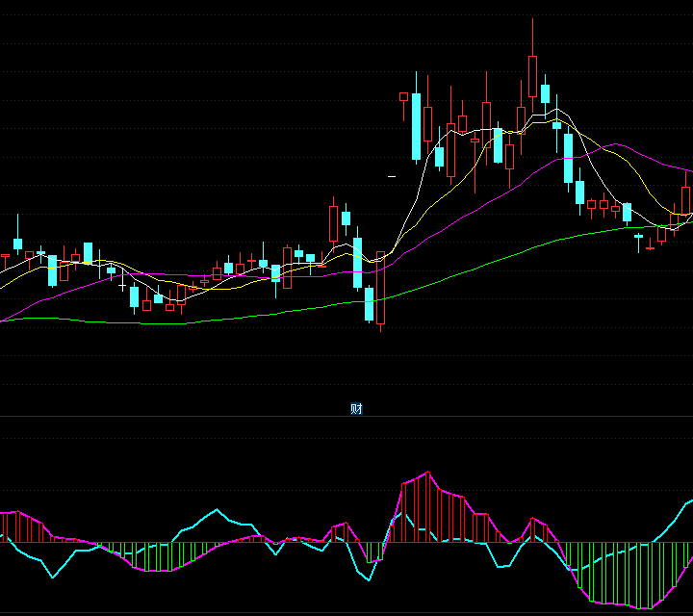Select the lowest-reaching long red candlestick
The width and height of the screenshot is (693, 616).
pos(380,292)
